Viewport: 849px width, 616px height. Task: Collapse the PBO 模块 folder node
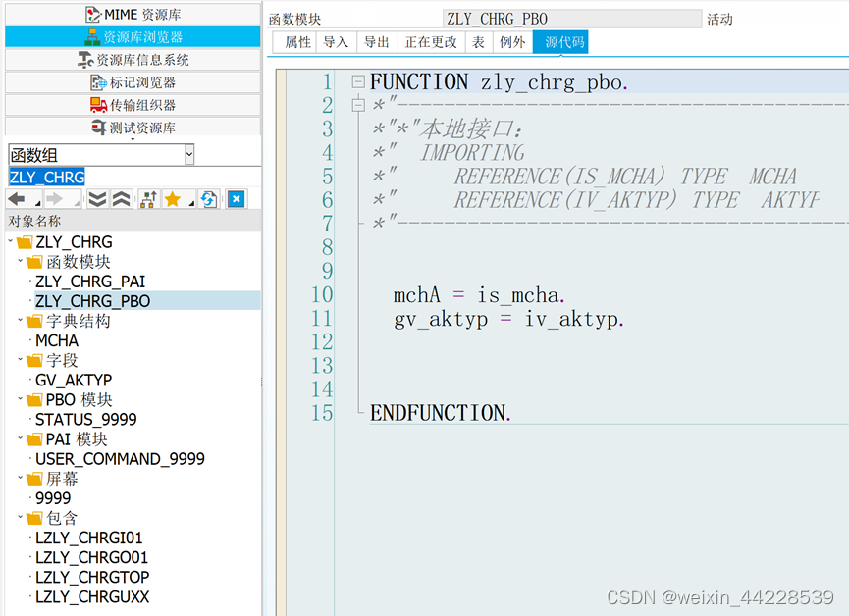[20, 399]
